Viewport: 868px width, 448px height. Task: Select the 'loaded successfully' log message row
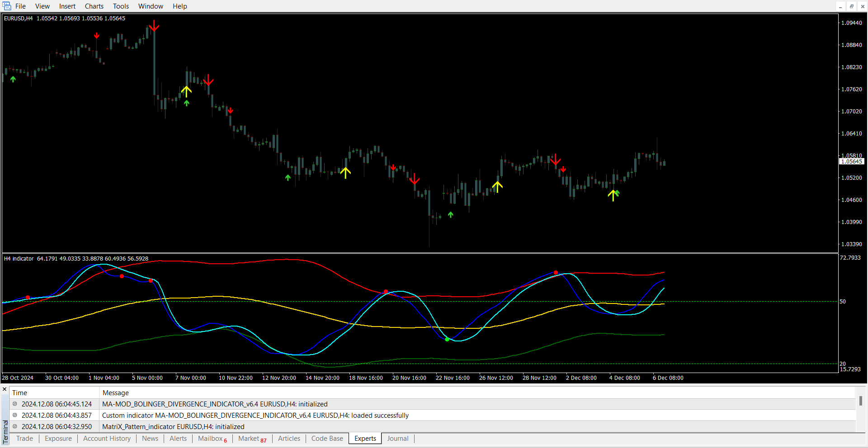(x=255, y=415)
